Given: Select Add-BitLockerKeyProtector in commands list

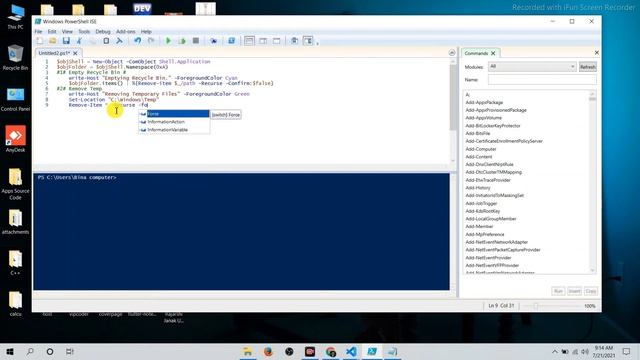Looking at the screenshot, I should [493, 126].
